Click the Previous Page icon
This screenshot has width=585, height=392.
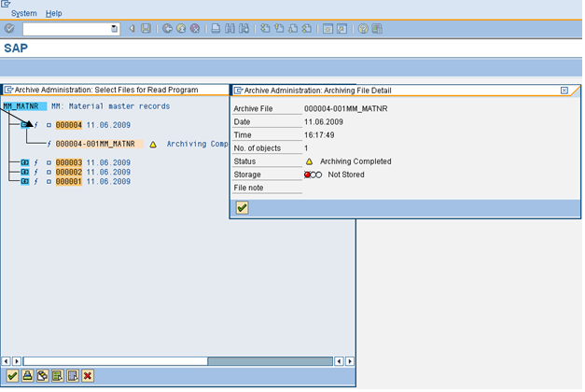point(279,28)
